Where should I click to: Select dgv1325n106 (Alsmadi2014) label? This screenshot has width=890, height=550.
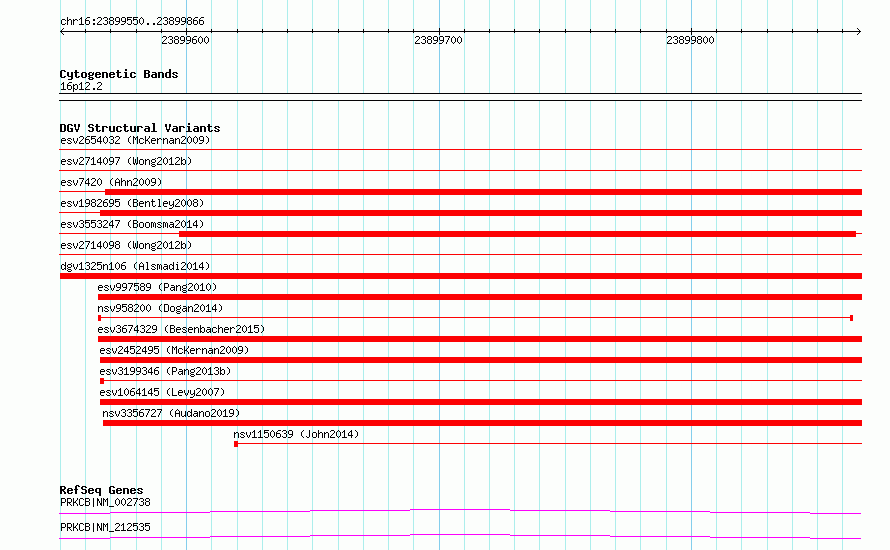pyautogui.click(x=135, y=266)
